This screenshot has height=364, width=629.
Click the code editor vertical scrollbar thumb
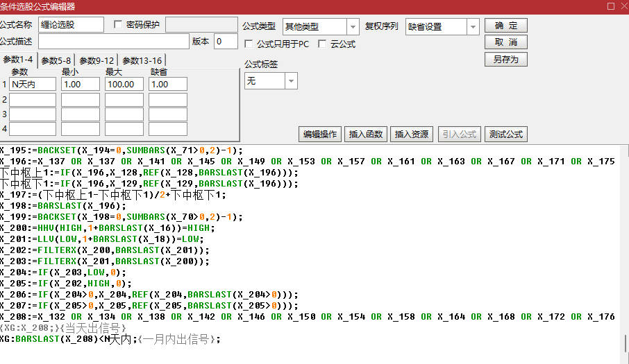click(x=626, y=343)
